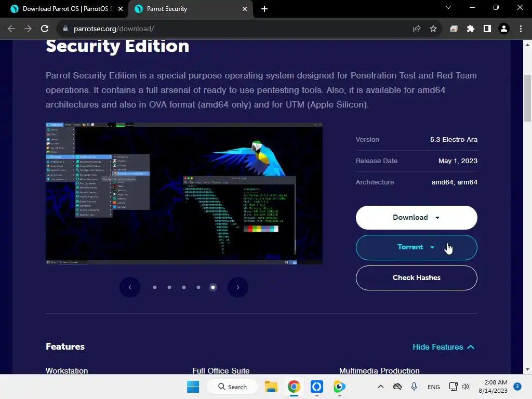Open the blue circular app in taskbar
This screenshot has height=399, width=532.
pos(316,387)
